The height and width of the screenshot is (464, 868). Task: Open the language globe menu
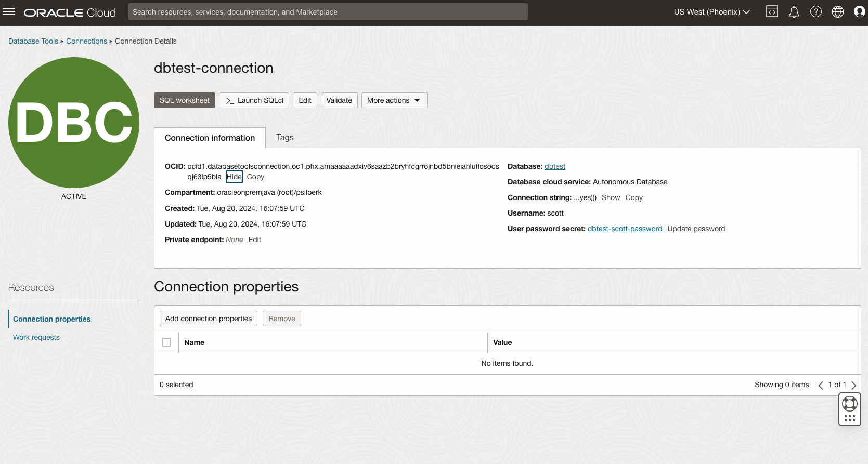click(837, 11)
